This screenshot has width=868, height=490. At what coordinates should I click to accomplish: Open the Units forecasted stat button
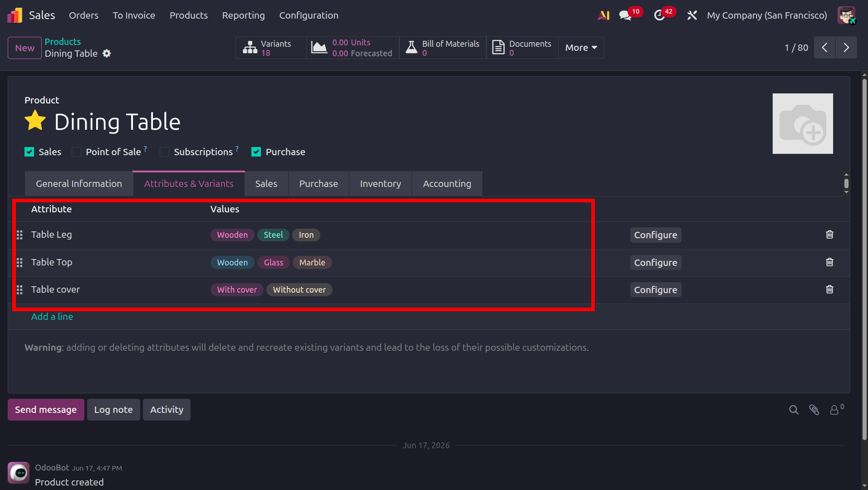coord(353,48)
